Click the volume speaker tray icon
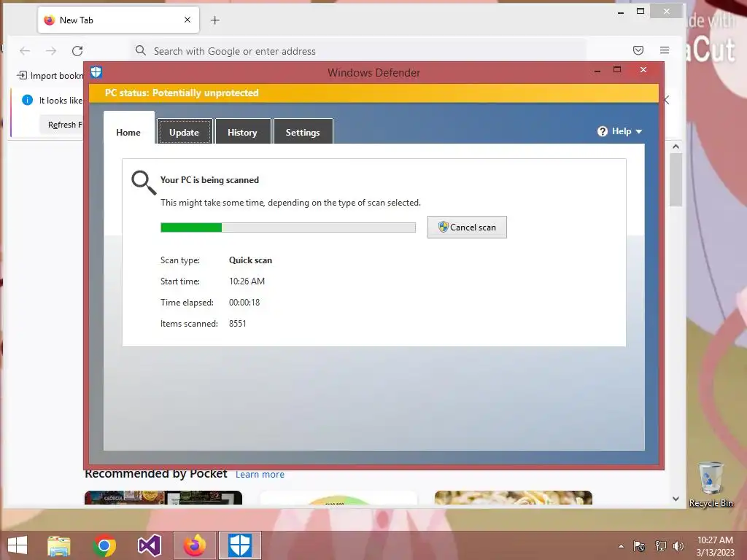747x560 pixels. 678,546
